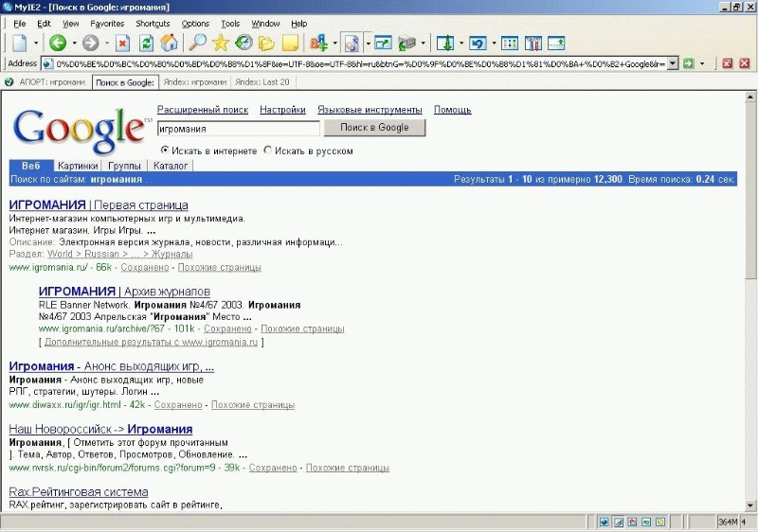Click the folders toolbar icon
The height and width of the screenshot is (532, 758).
click(266, 44)
